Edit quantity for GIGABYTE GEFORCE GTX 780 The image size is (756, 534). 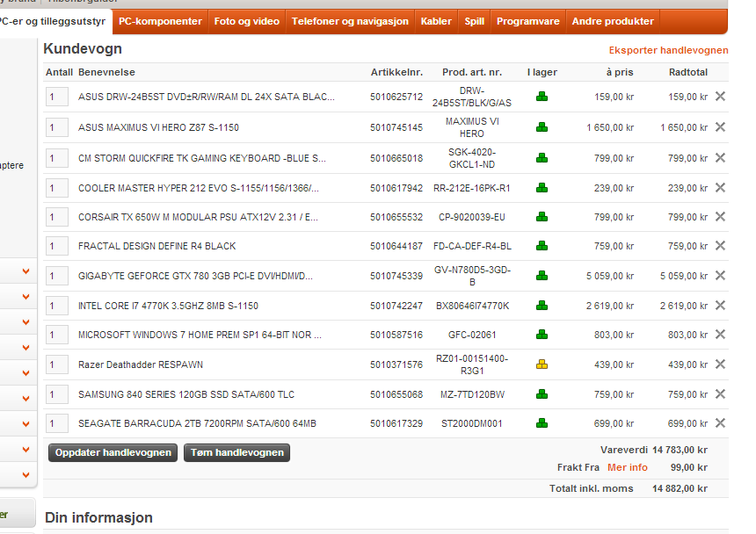click(x=57, y=276)
